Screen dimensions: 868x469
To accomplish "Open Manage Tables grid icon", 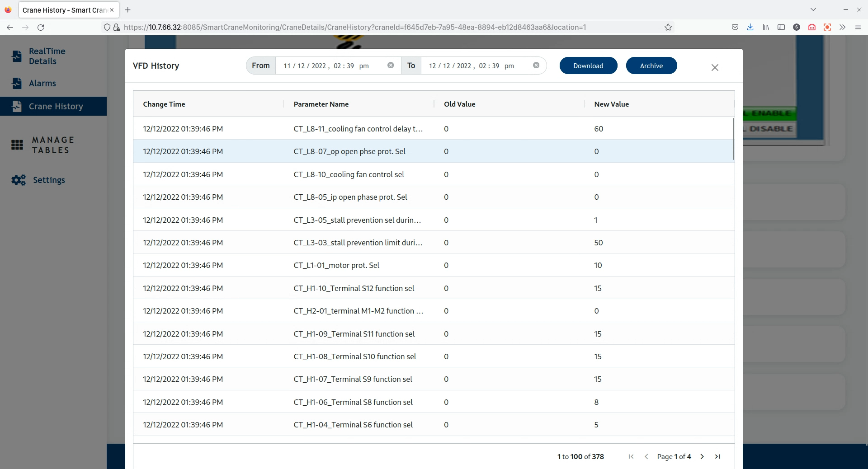I will pos(17,145).
